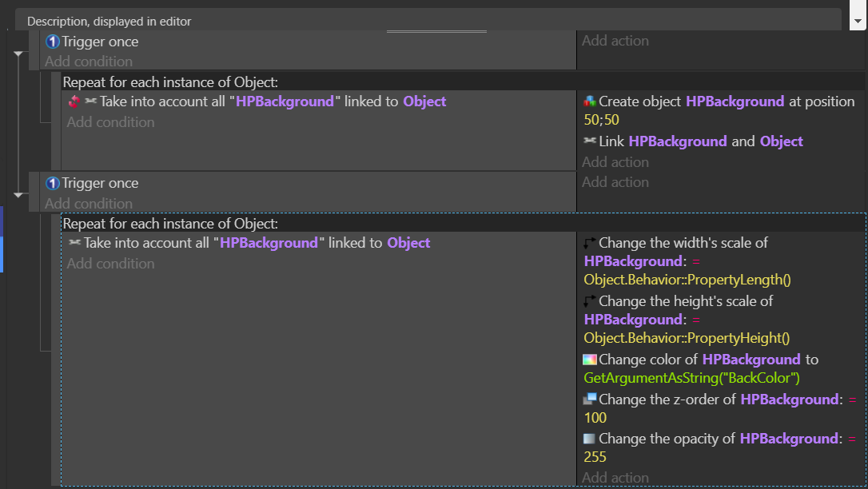Select the second Take into account HPBackground condition
This screenshot has height=489, width=868.
249,243
